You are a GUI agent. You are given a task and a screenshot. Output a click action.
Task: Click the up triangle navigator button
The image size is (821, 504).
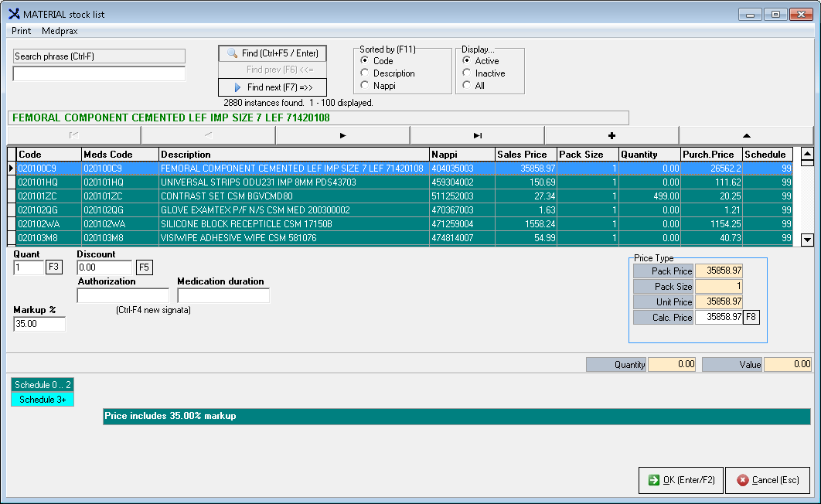tap(745, 135)
